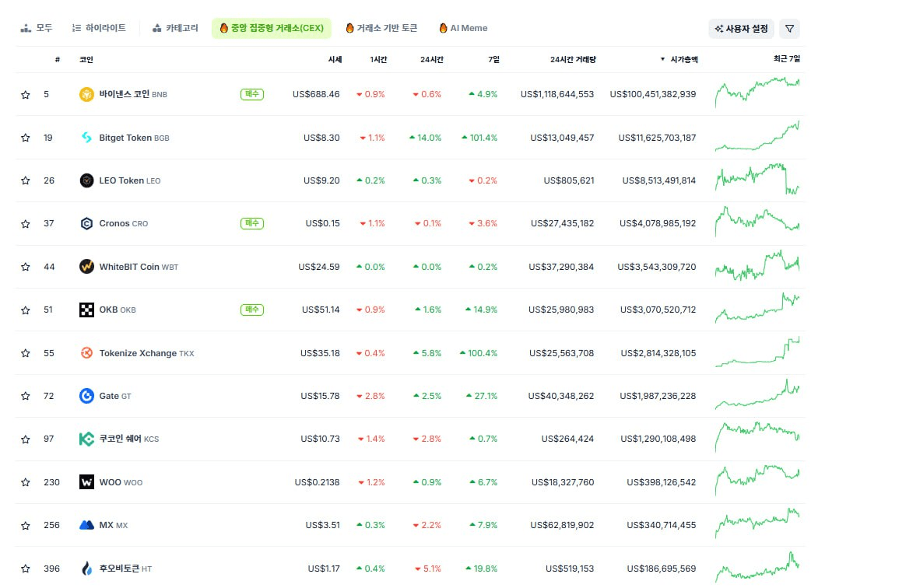The height and width of the screenshot is (588, 920).
Task: Click the KuCoin KCS logo icon
Action: pyautogui.click(x=86, y=439)
